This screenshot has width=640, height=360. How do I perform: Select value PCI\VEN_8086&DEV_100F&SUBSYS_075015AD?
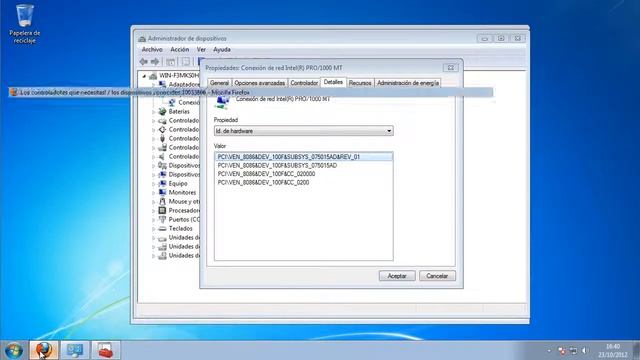coord(277,165)
